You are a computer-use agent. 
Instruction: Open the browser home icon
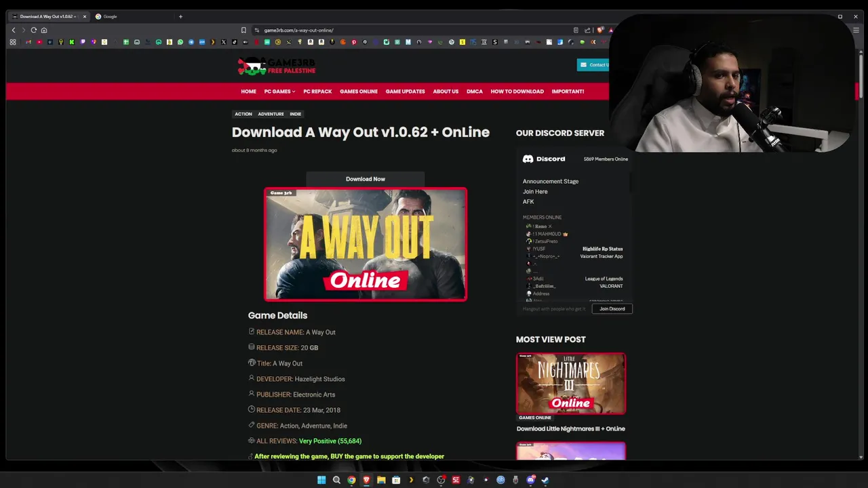pos(44,30)
